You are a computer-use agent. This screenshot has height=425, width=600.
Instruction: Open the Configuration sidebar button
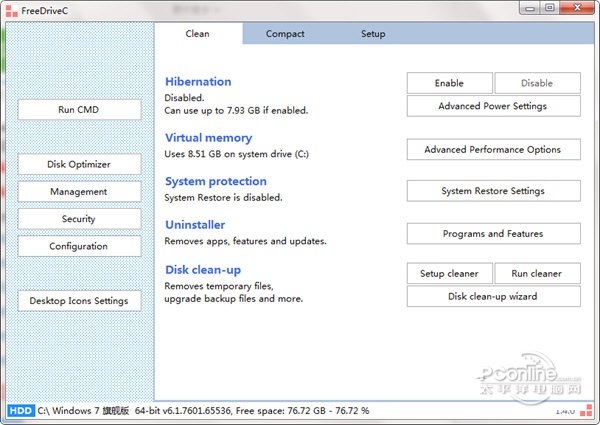(x=79, y=246)
